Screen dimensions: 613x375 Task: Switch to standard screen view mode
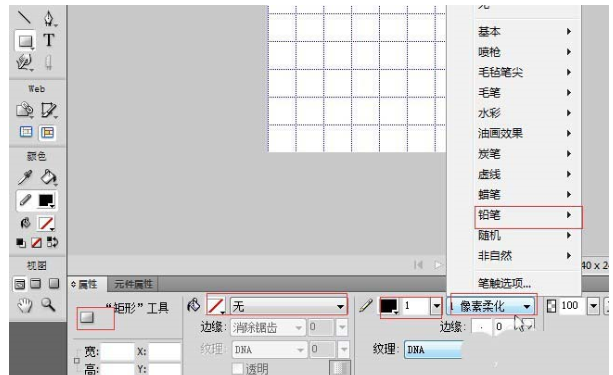point(20,284)
